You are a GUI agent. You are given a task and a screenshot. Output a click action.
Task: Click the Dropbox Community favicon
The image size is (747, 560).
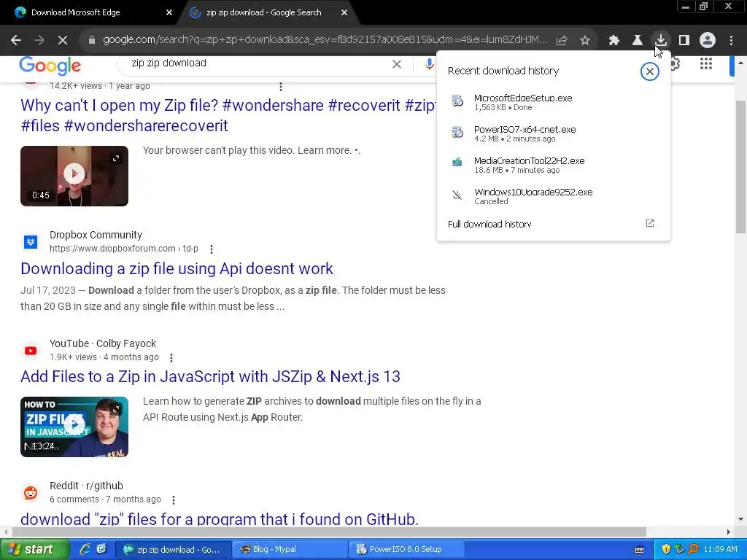(31, 242)
